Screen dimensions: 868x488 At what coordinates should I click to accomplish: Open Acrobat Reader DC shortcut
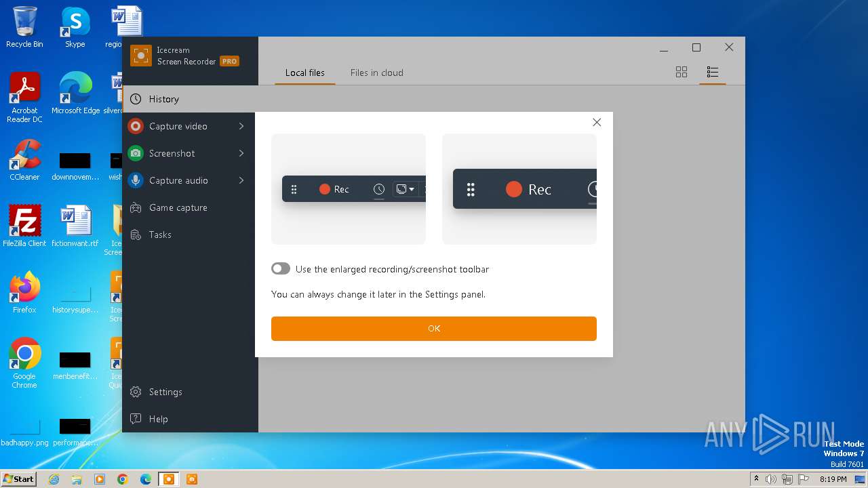click(x=24, y=98)
